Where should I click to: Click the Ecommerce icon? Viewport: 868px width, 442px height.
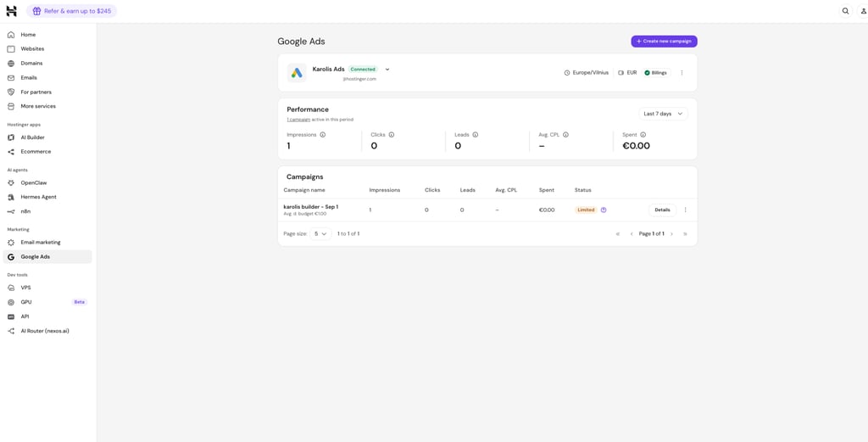[x=11, y=152]
